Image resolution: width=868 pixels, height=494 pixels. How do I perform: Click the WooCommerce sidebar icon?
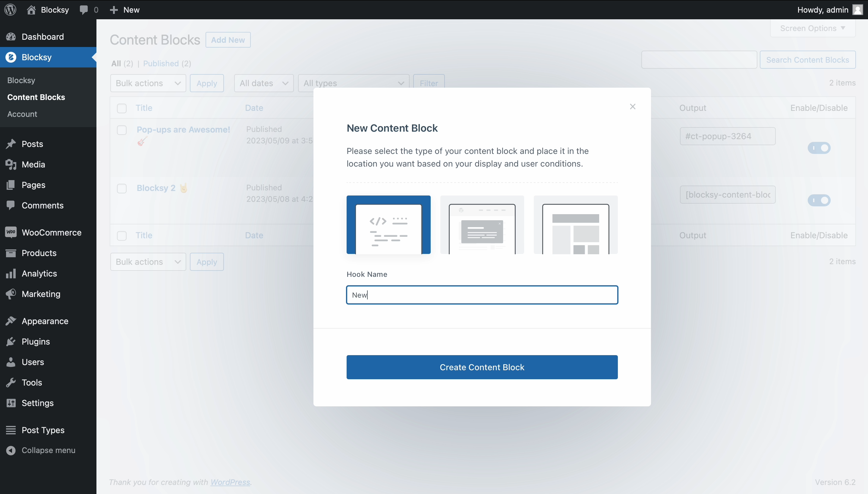[x=11, y=233]
